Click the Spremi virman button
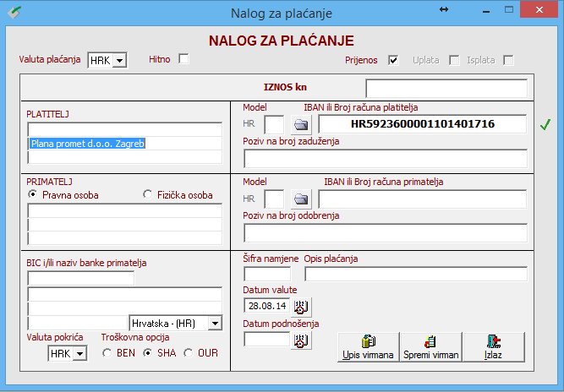This screenshot has width=564, height=392. click(431, 346)
